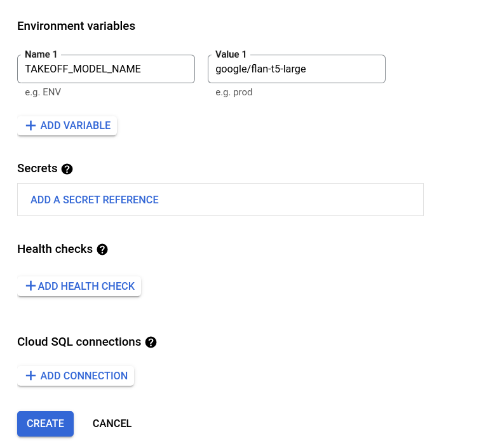Click the Cloud SQL connections heading text

[x=79, y=342]
